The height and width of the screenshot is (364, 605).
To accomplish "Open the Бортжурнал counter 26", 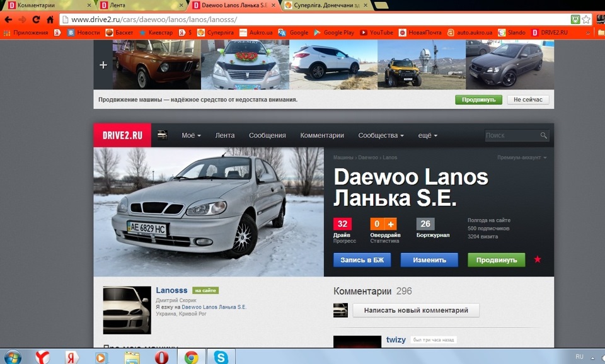I will 425,224.
